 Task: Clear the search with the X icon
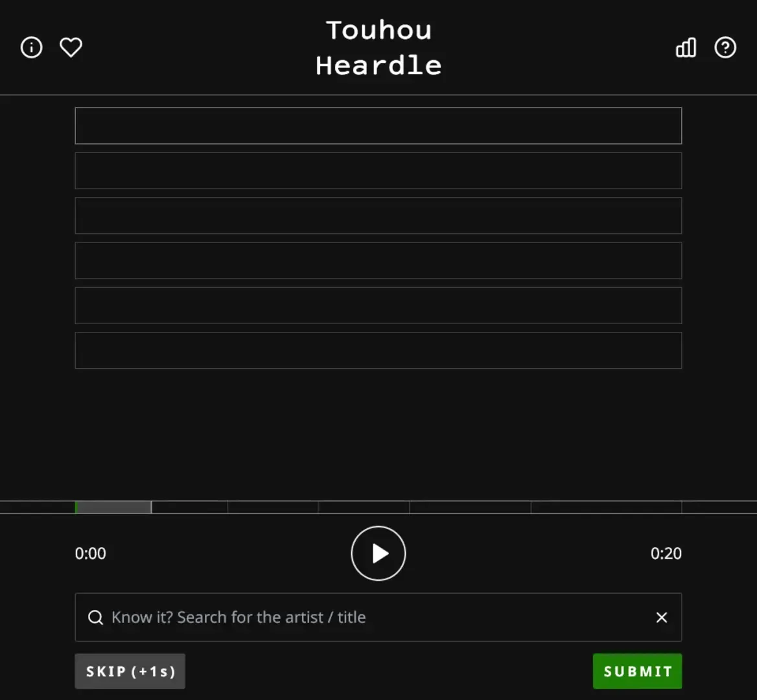pyautogui.click(x=662, y=618)
